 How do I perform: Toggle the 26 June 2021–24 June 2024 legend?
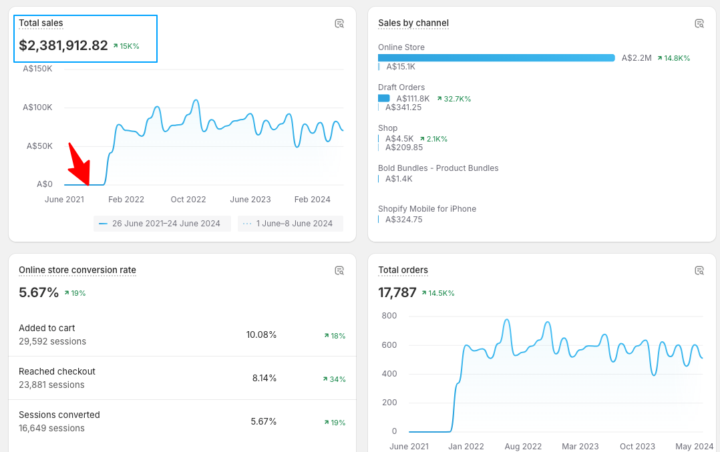(163, 224)
